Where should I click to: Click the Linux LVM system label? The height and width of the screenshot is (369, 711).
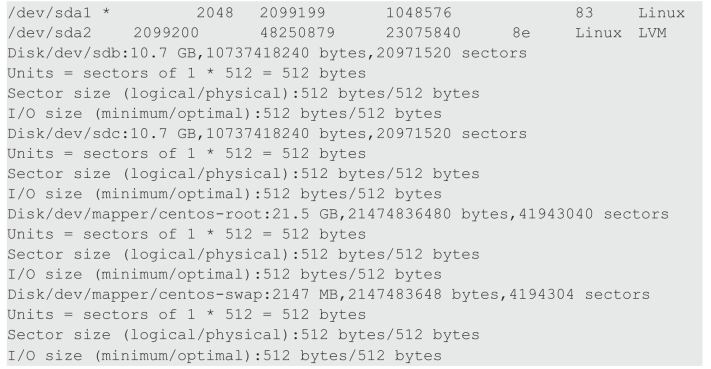[621, 33]
